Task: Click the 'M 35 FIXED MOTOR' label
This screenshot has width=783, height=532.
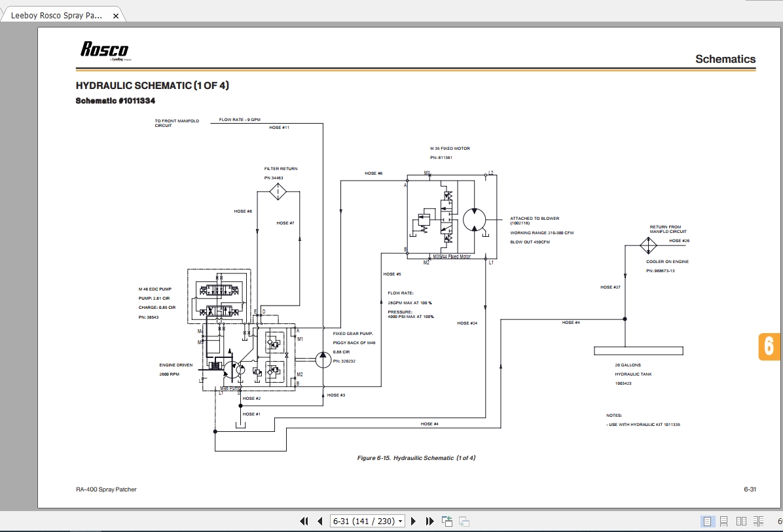Action: (450, 149)
